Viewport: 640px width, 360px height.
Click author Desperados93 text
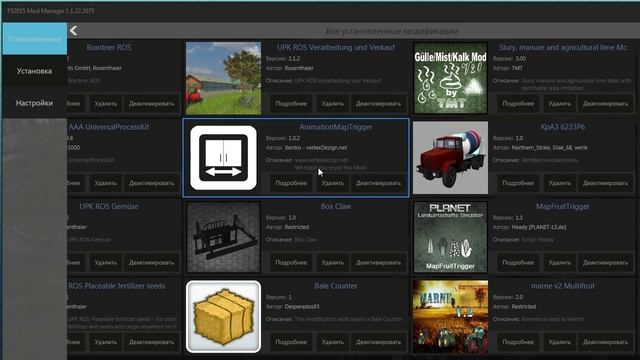[302, 307]
